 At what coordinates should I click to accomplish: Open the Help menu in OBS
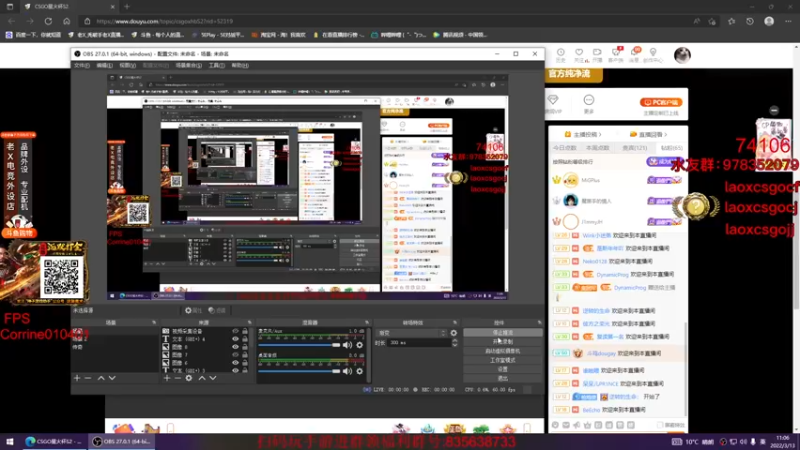point(240,65)
